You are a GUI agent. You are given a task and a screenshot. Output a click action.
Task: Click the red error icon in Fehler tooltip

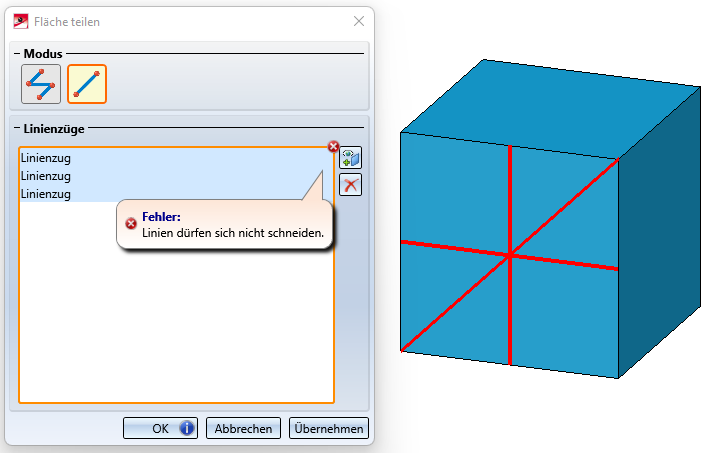(131, 224)
